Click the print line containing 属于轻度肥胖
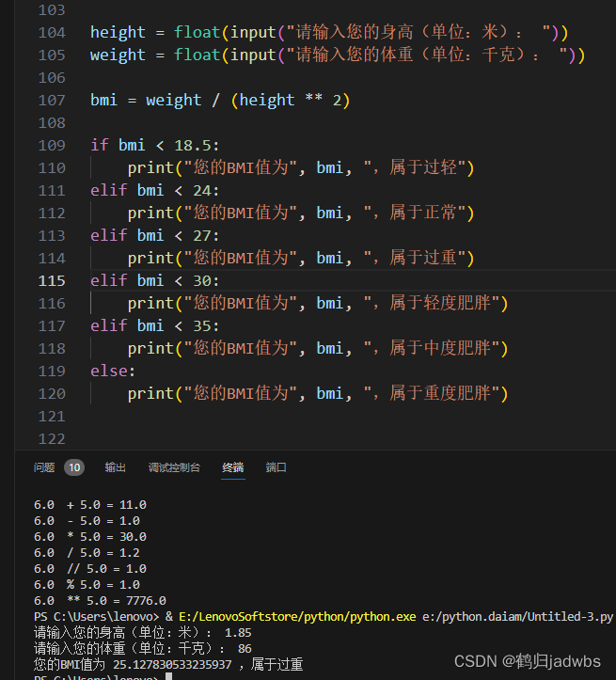This screenshot has height=680, width=616. (318, 304)
